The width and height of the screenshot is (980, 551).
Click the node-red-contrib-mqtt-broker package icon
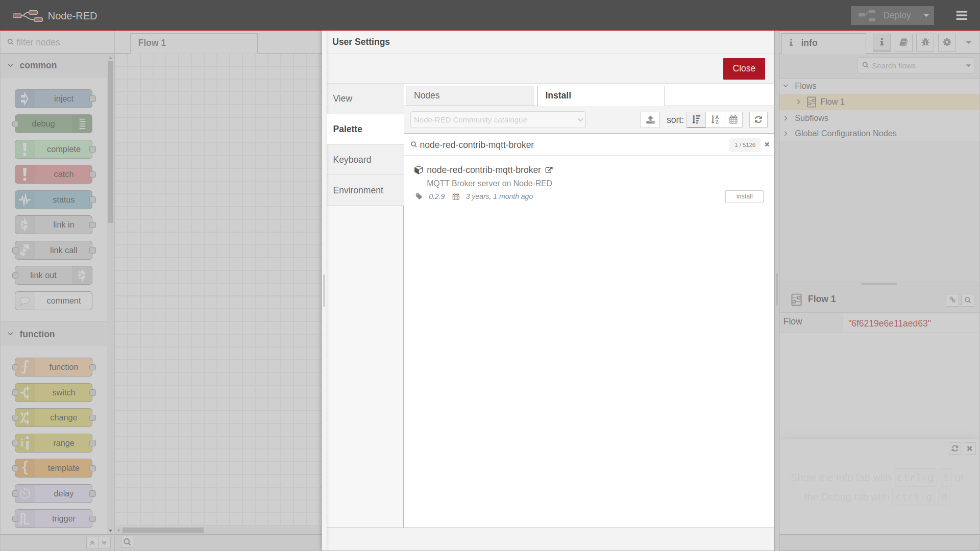[x=419, y=170]
